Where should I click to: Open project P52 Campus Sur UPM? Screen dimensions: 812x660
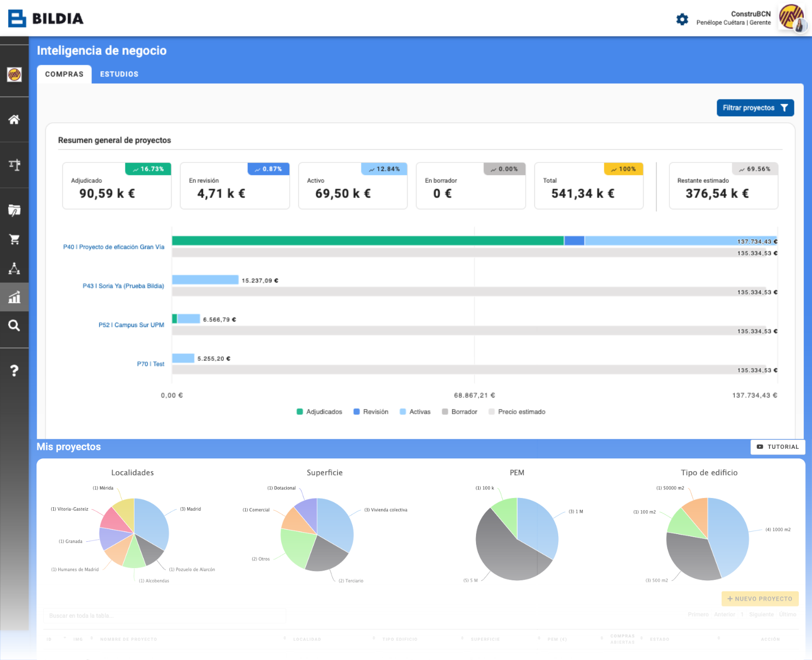pyautogui.click(x=131, y=325)
